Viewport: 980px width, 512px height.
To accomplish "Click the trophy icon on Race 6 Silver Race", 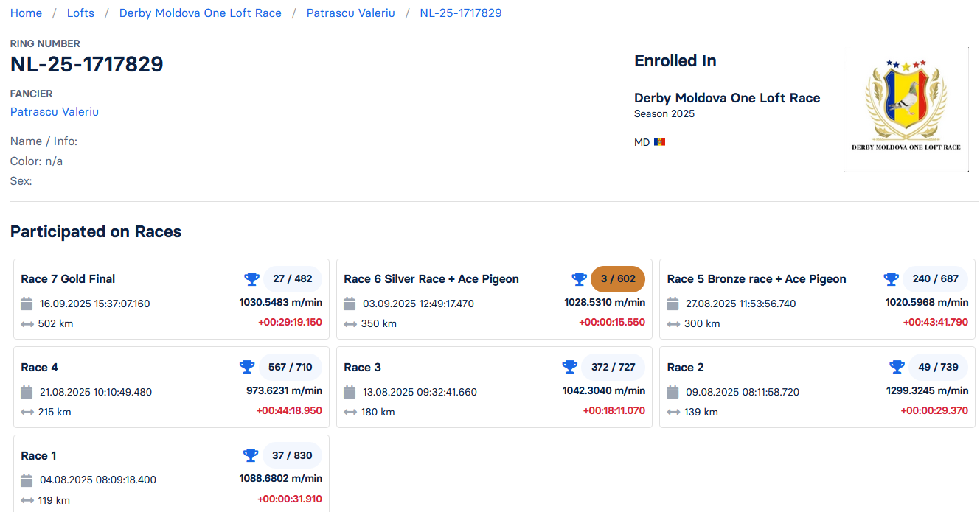I will pos(580,279).
